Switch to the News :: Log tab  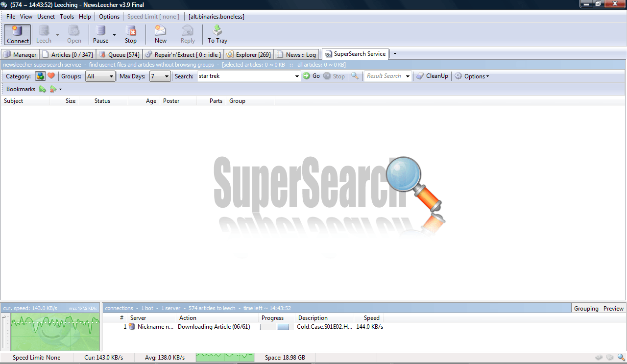click(x=296, y=54)
